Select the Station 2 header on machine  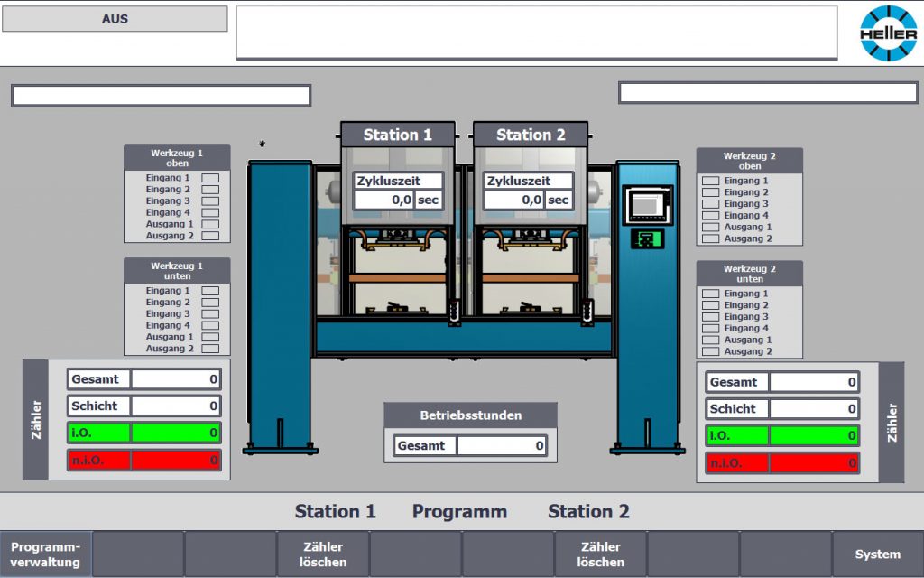tap(531, 135)
